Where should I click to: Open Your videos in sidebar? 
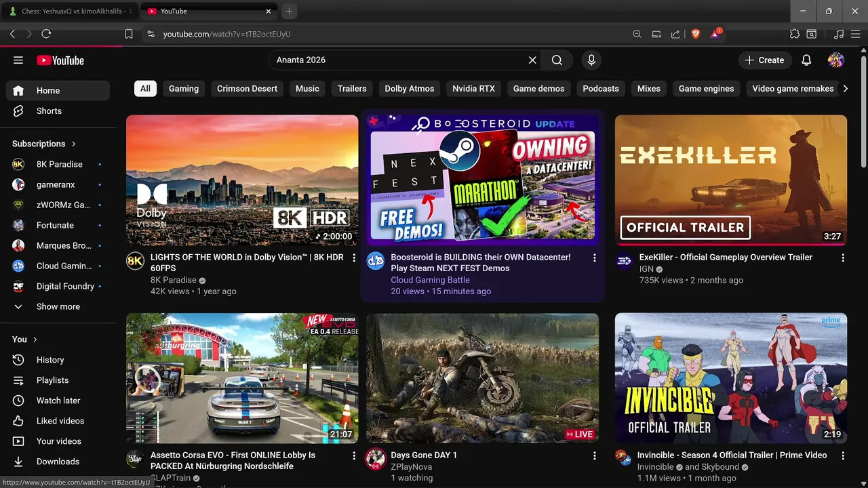pyautogui.click(x=58, y=441)
